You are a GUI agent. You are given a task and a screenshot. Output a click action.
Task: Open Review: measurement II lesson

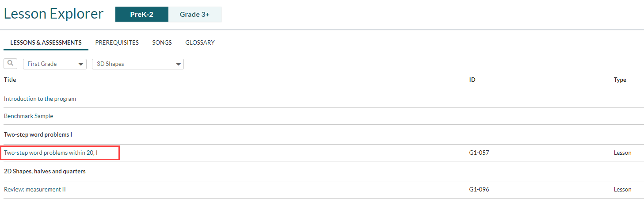pos(35,189)
